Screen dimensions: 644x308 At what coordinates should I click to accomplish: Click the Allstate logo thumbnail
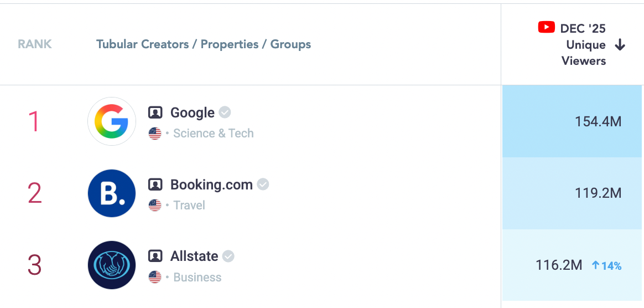point(112,265)
